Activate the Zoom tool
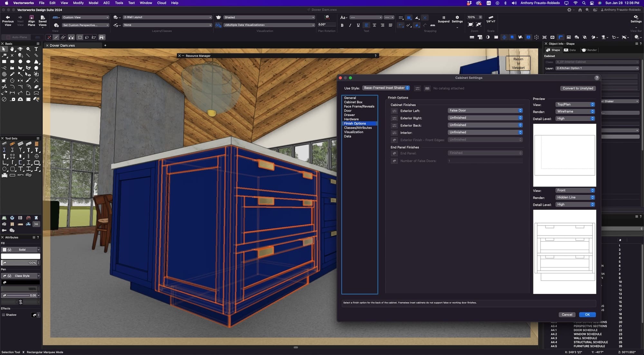This screenshot has width=644, height=355. [x=28, y=49]
